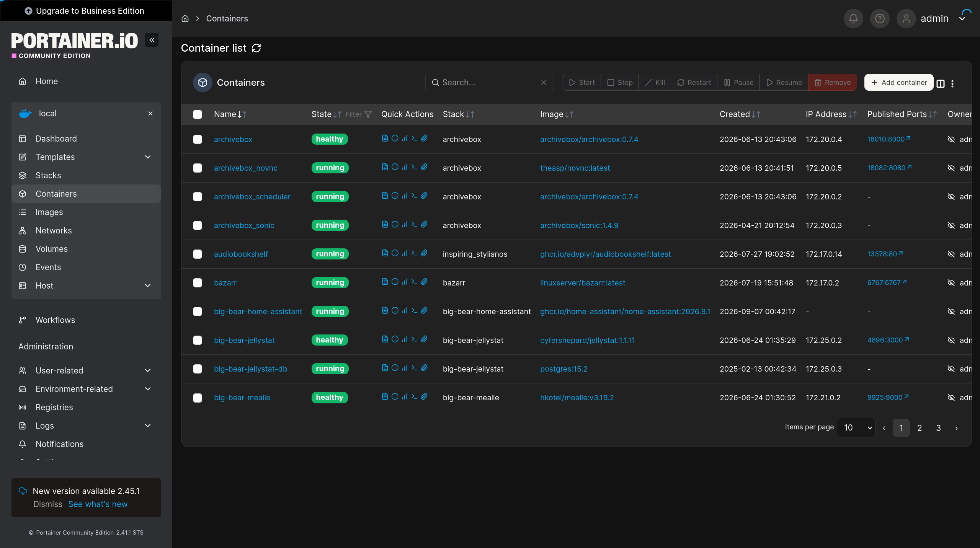Check the box for the audiobookshelf container
The image size is (980, 548).
pyautogui.click(x=198, y=254)
